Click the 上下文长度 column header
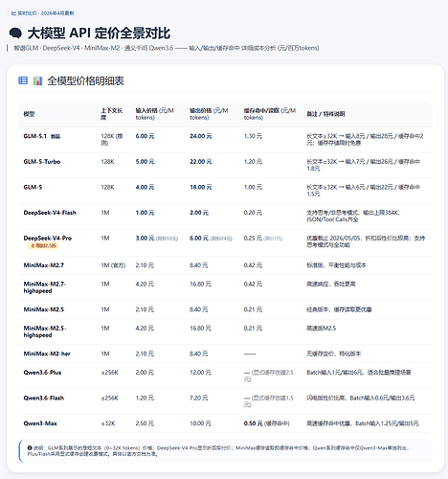 pyautogui.click(x=112, y=114)
